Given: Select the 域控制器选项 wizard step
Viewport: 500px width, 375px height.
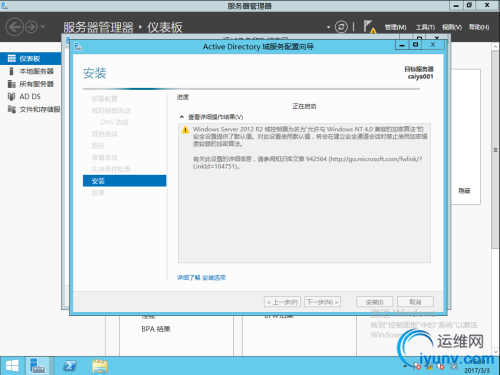Looking at the screenshot, I should coord(111,110).
